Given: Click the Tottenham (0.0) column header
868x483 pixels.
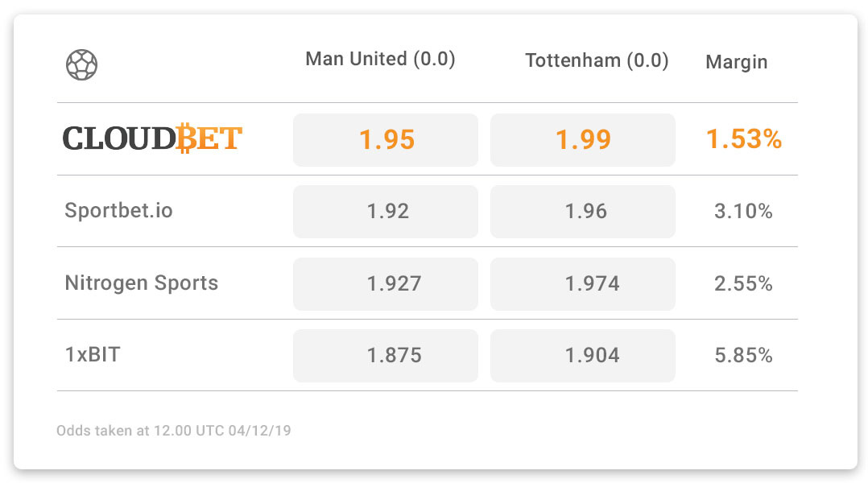Looking at the screenshot, I should click(x=597, y=60).
